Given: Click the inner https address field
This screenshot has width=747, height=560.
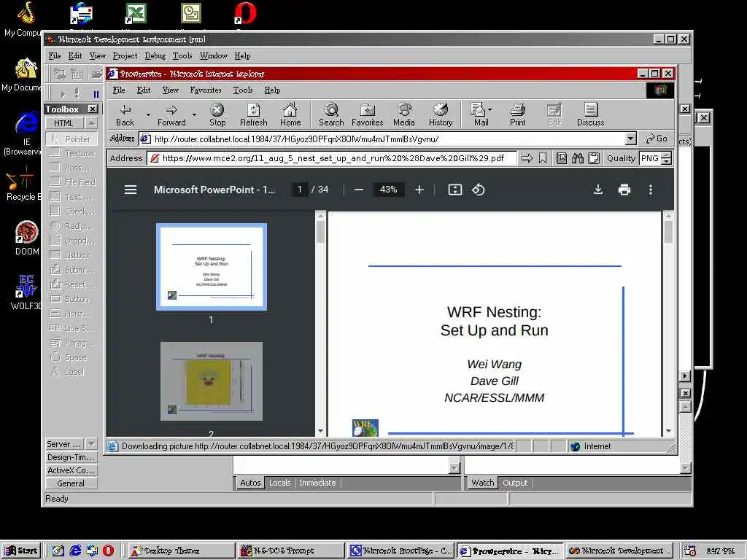Looking at the screenshot, I should (x=332, y=158).
